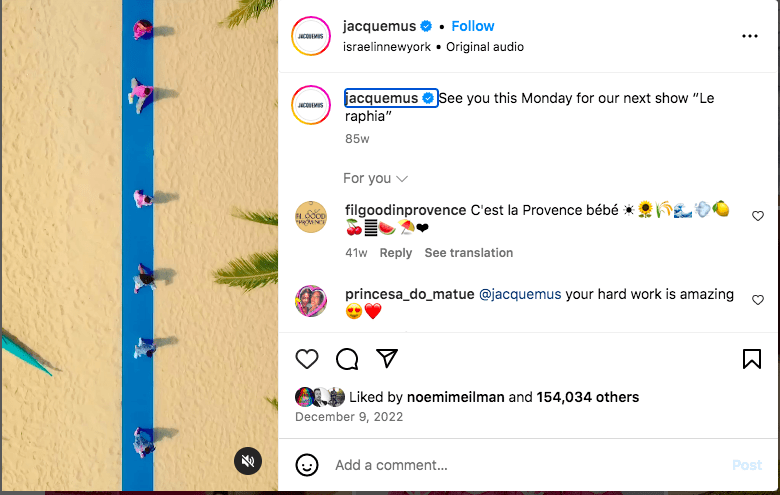Open jacquemus profile picture in header
This screenshot has width=780, height=495.
tap(311, 36)
